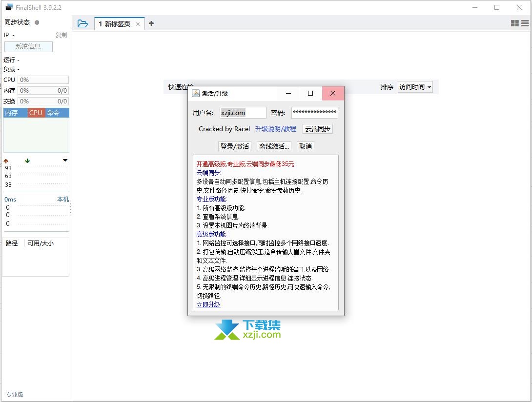Open 离线激活... dialog
Image resolution: width=532 pixels, height=402 pixels.
tap(274, 146)
